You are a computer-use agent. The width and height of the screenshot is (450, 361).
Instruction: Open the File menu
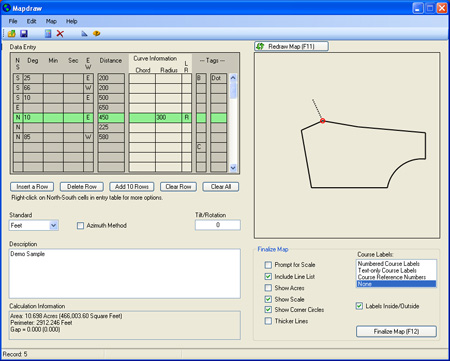tap(13, 21)
